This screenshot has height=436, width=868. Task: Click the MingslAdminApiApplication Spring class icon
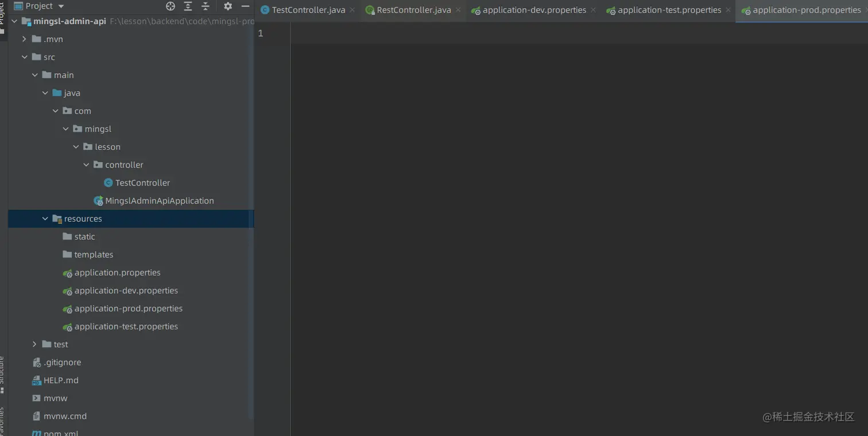click(98, 201)
